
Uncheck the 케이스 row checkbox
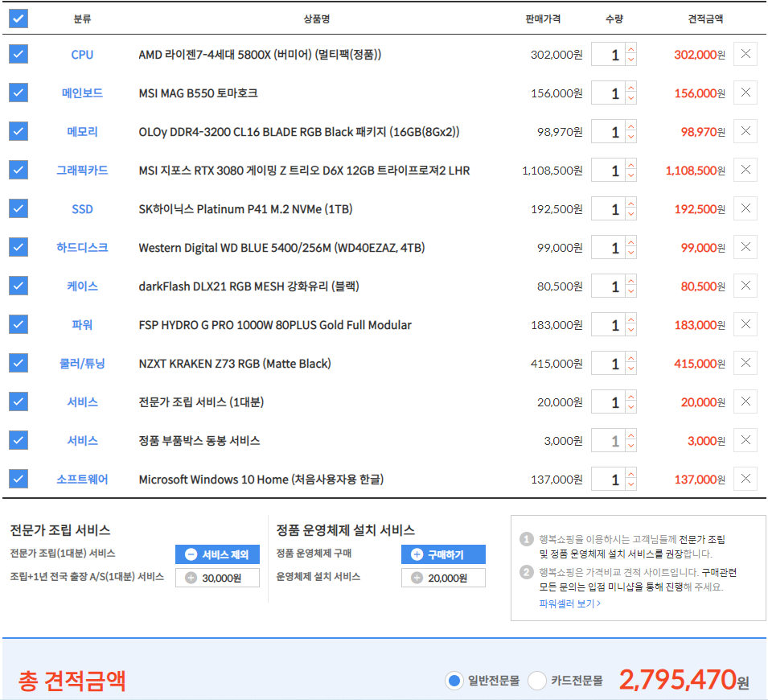[18, 286]
